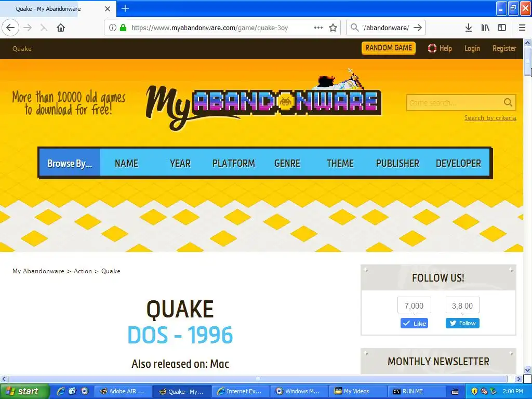Viewport: 532px width, 399px height.
Task: Click the security shield tray icon
Action: coord(474,391)
